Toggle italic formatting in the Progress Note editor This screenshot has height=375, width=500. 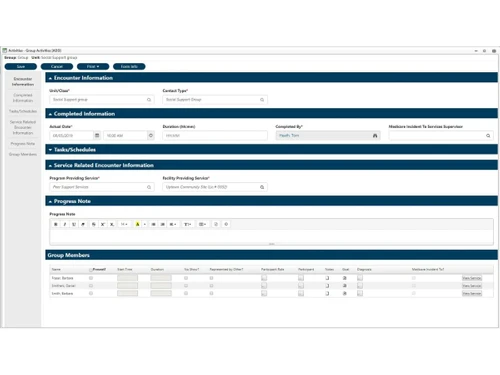pyautogui.click(x=65, y=224)
